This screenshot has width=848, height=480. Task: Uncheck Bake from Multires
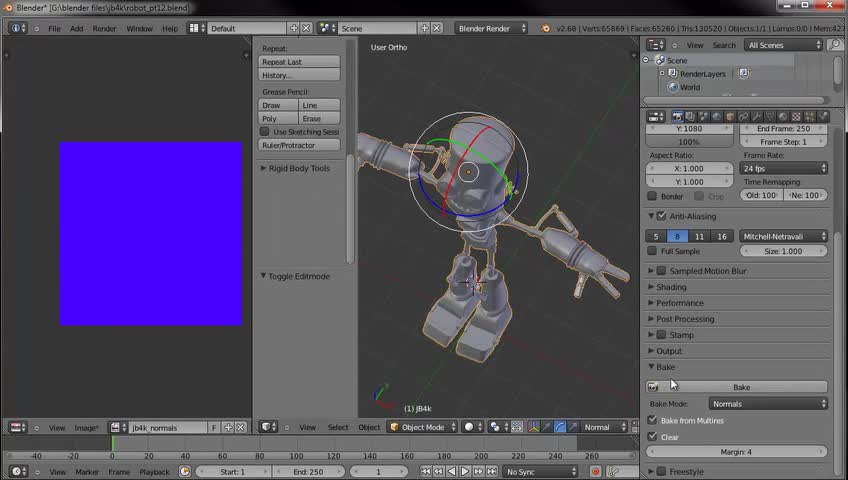(652, 419)
